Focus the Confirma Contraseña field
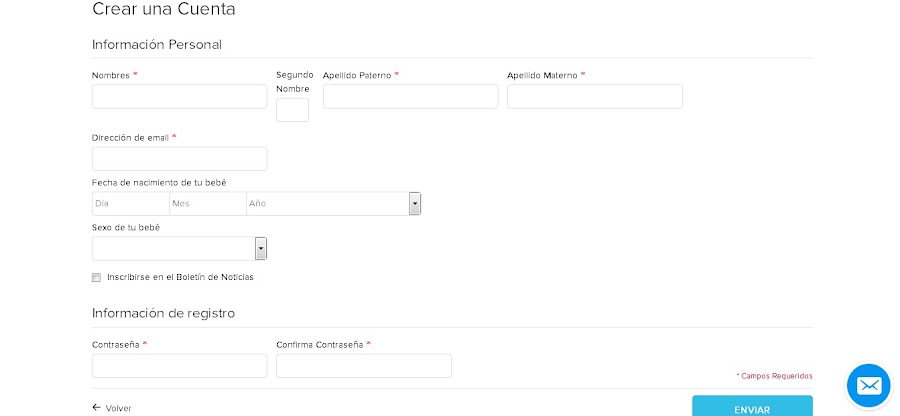 click(x=363, y=366)
